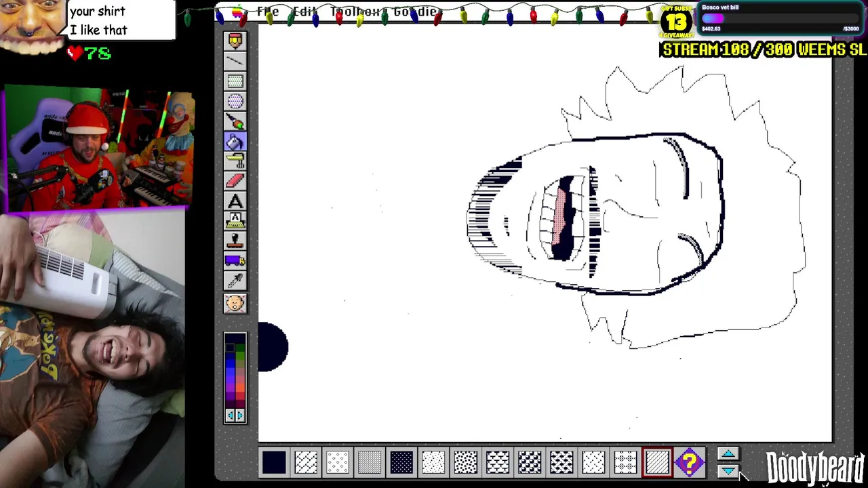Select the eyedropper color picker tool
The height and width of the screenshot is (488, 868).
(235, 281)
